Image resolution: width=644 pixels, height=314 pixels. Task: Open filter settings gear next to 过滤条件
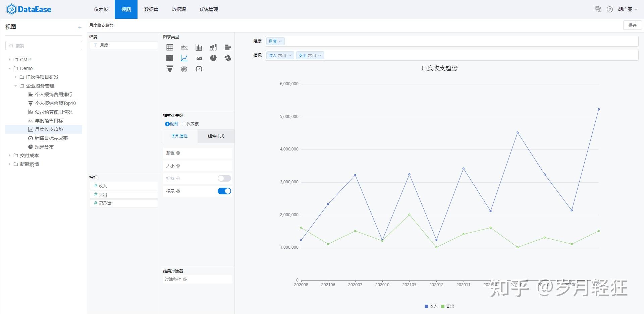(x=185, y=279)
